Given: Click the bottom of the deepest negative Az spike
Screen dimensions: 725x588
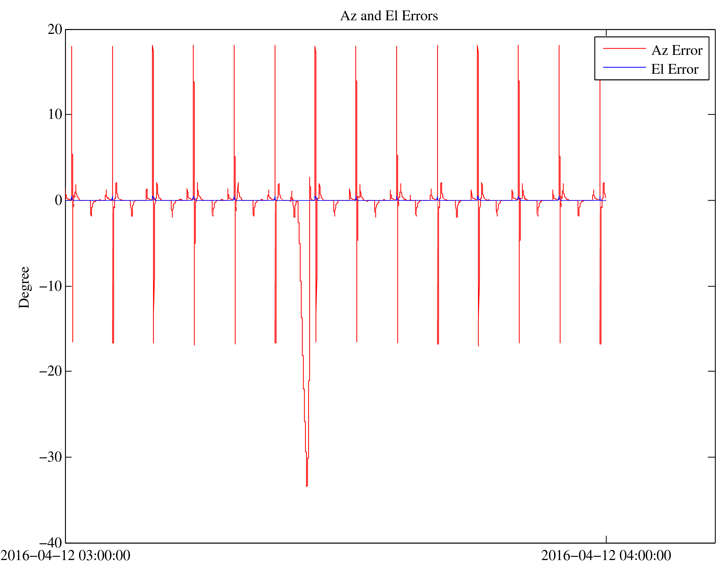Looking at the screenshot, I should pyautogui.click(x=306, y=486).
